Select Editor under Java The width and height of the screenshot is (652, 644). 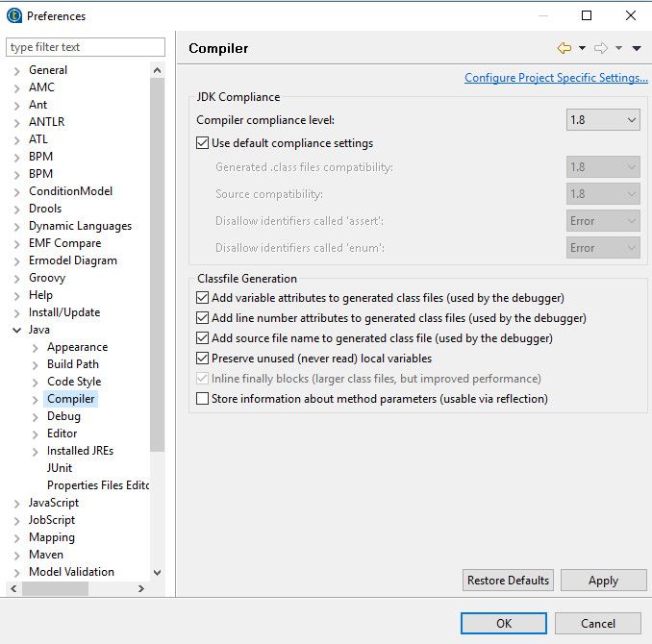click(x=62, y=433)
